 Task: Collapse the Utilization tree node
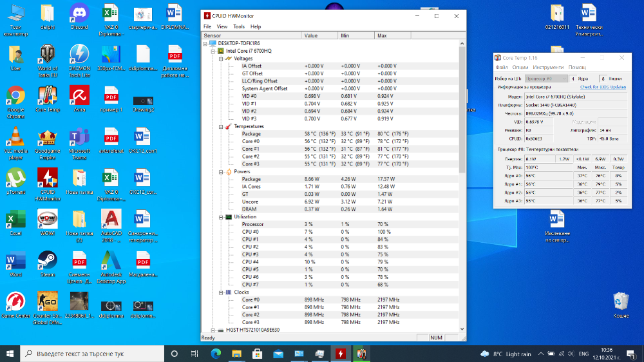(x=221, y=217)
